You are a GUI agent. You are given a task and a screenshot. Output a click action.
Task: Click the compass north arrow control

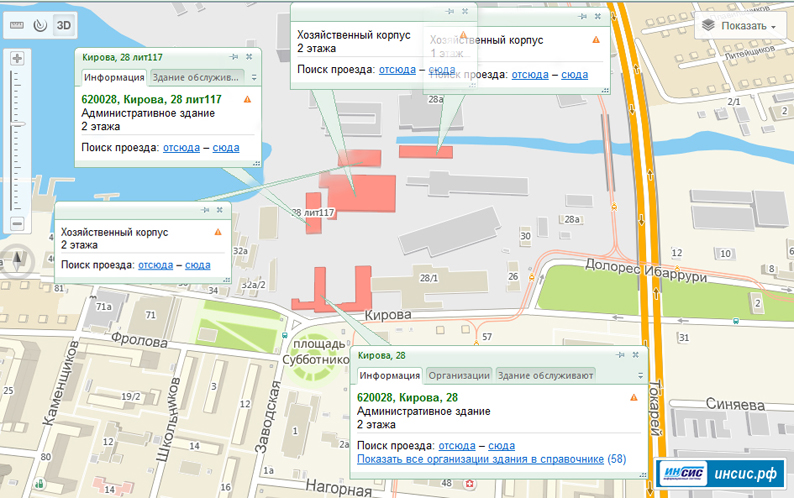18,262
